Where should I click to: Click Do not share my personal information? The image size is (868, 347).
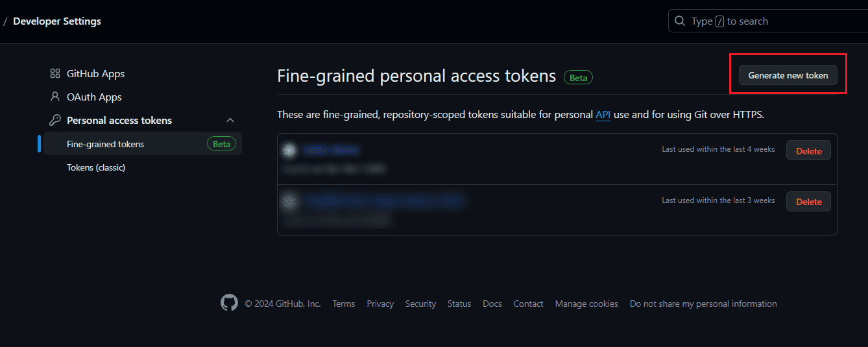tap(703, 304)
